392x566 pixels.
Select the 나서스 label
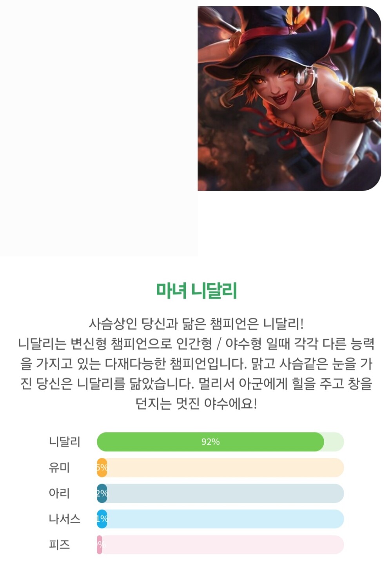point(65,519)
